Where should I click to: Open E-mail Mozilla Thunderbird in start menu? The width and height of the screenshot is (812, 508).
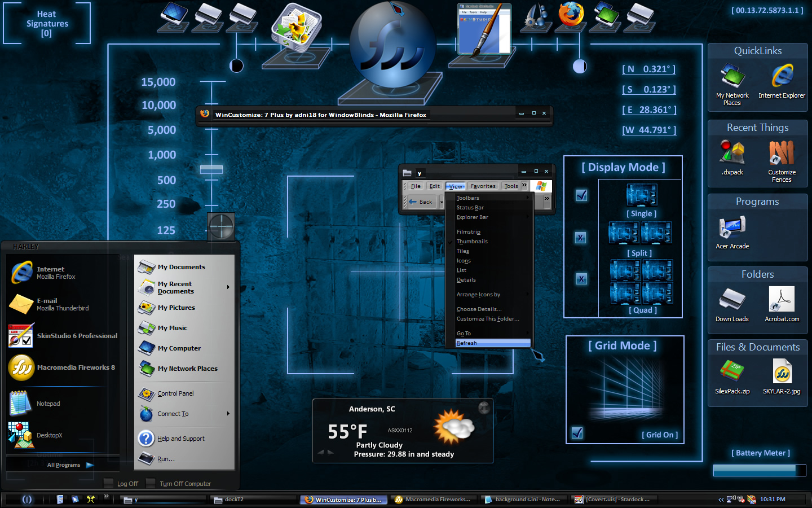pos(63,305)
